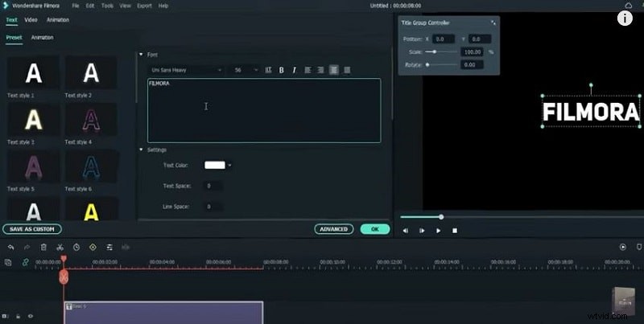This screenshot has height=324, width=644.
Task: Toggle Bold formatting
Action: 281,70
